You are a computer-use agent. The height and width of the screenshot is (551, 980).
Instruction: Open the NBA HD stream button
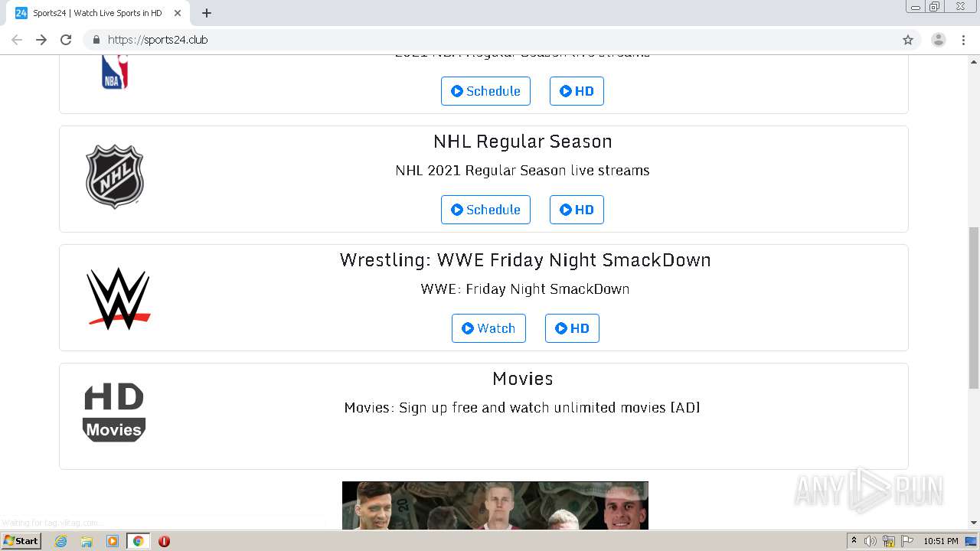[577, 91]
